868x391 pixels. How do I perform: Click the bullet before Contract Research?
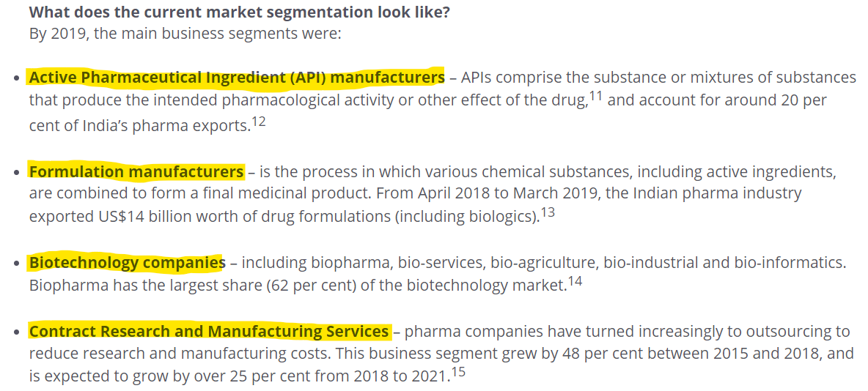coord(17,334)
